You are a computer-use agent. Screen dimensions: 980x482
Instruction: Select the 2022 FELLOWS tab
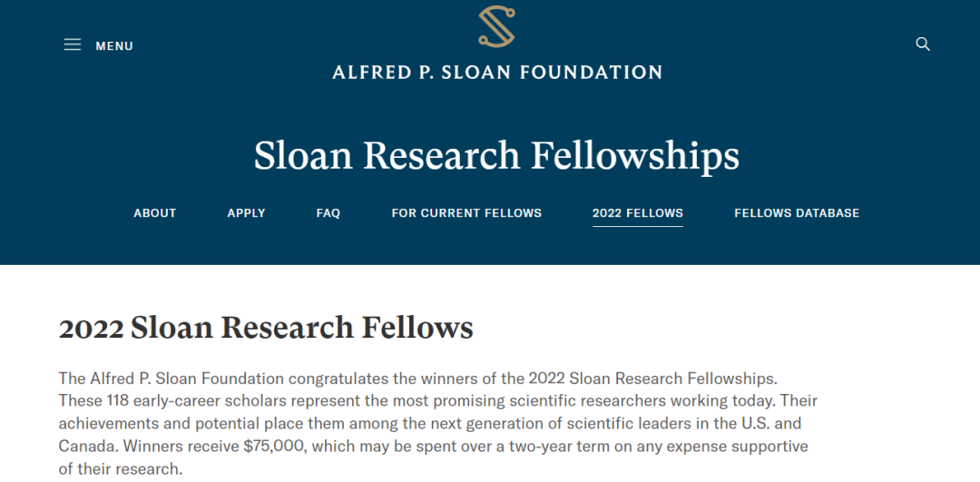pos(638,213)
